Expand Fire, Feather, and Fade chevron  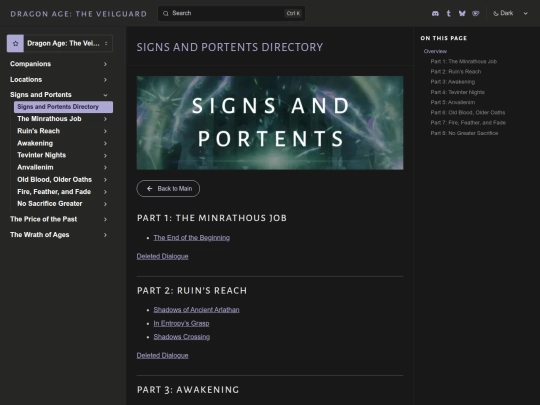(x=105, y=192)
